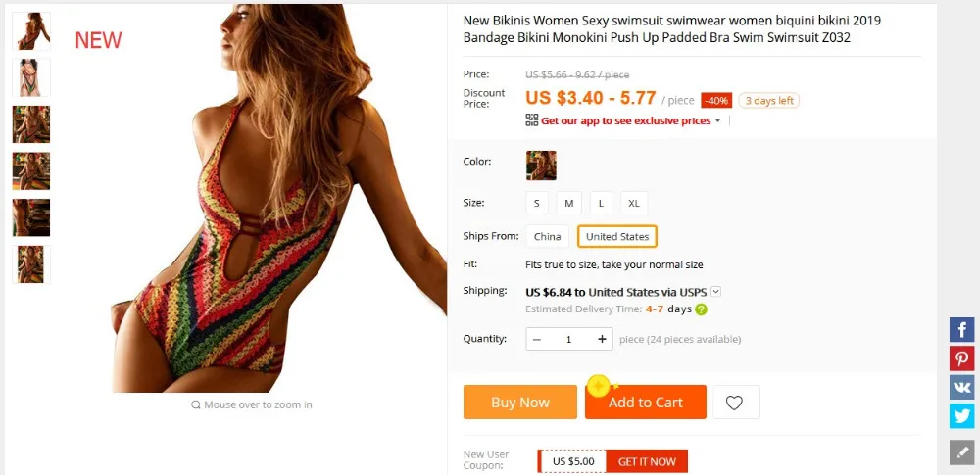Viewport: 980px width, 475px height.
Task: Click Add to Cart button
Action: click(x=646, y=402)
